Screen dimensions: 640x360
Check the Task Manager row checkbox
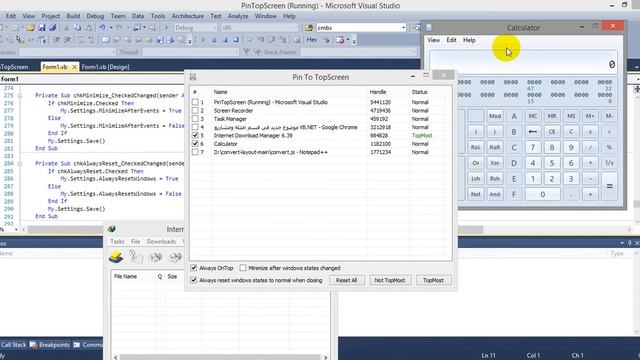click(195, 119)
